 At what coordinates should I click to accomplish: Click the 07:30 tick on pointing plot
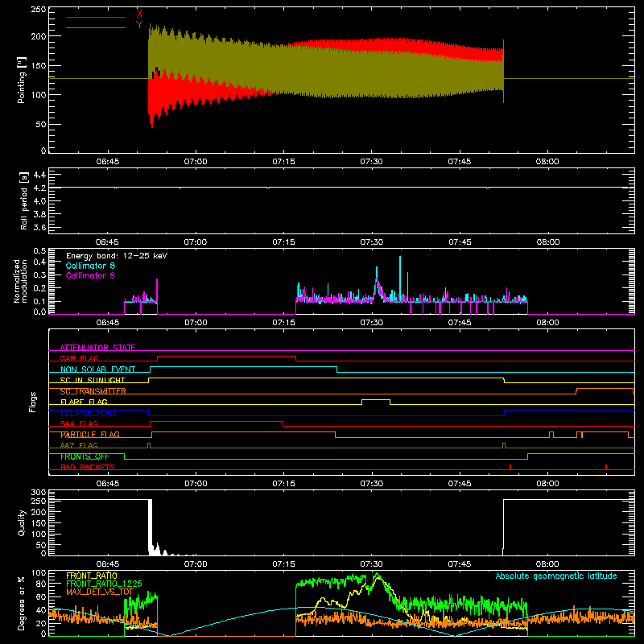coord(371,162)
